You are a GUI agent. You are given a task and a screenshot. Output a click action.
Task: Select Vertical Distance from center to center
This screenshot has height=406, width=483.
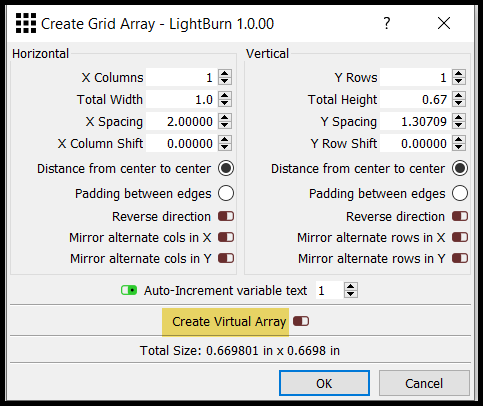click(460, 168)
